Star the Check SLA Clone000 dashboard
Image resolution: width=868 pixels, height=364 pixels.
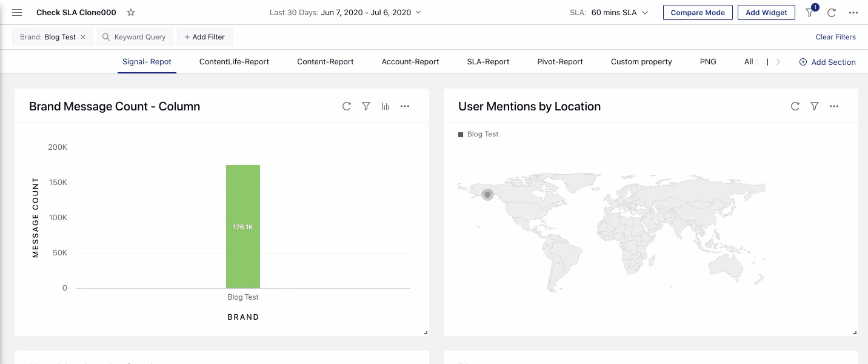pyautogui.click(x=131, y=12)
